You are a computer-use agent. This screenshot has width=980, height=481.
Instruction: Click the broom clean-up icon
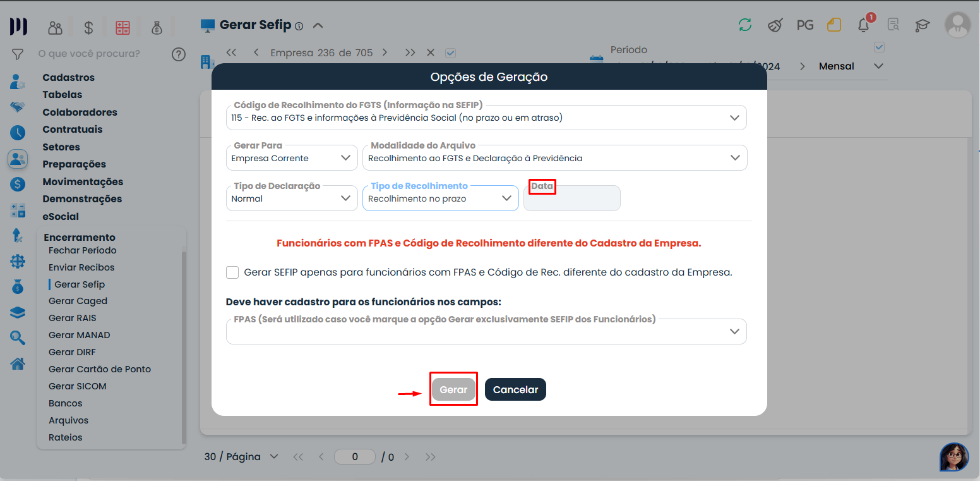775,25
